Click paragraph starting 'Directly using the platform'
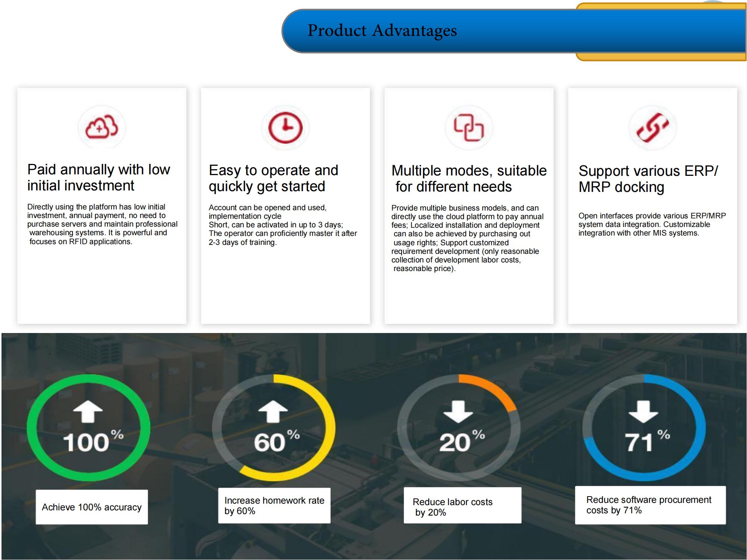The width and height of the screenshot is (747, 560). [102, 224]
